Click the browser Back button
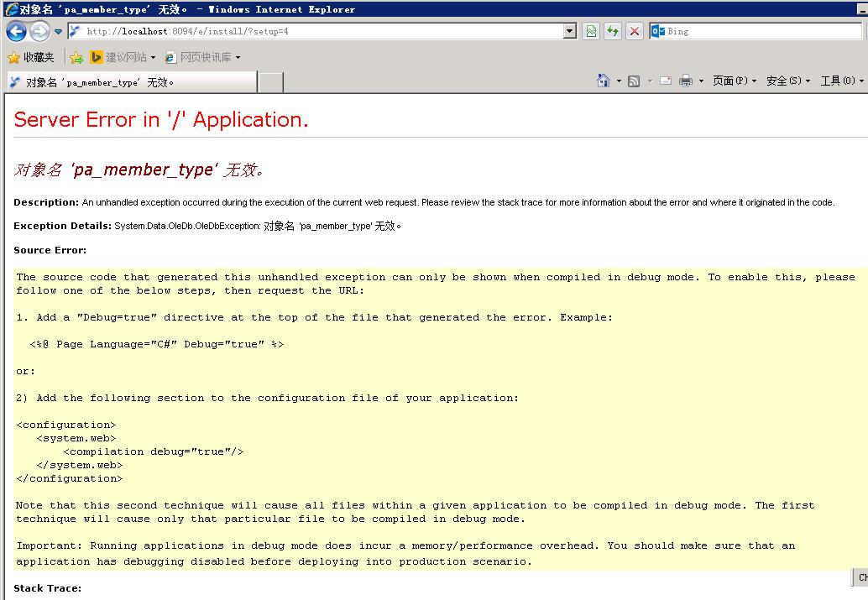This screenshot has width=868, height=600. pos(16,32)
